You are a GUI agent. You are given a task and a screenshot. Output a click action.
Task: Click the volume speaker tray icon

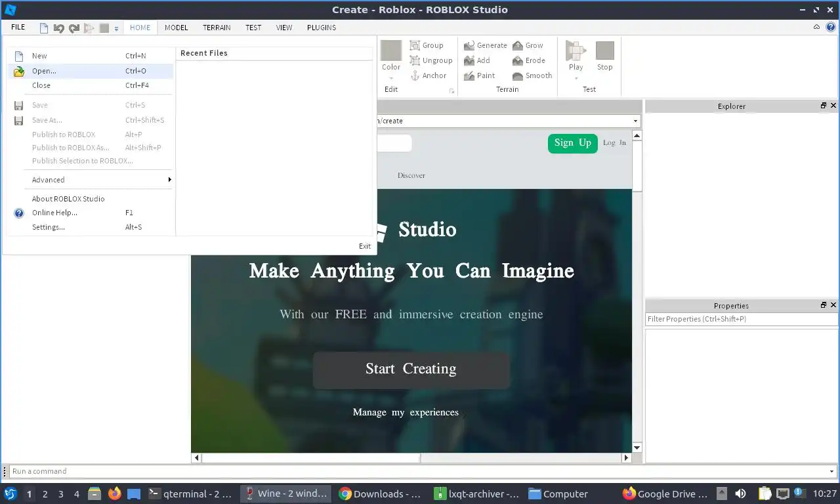pos(740,493)
